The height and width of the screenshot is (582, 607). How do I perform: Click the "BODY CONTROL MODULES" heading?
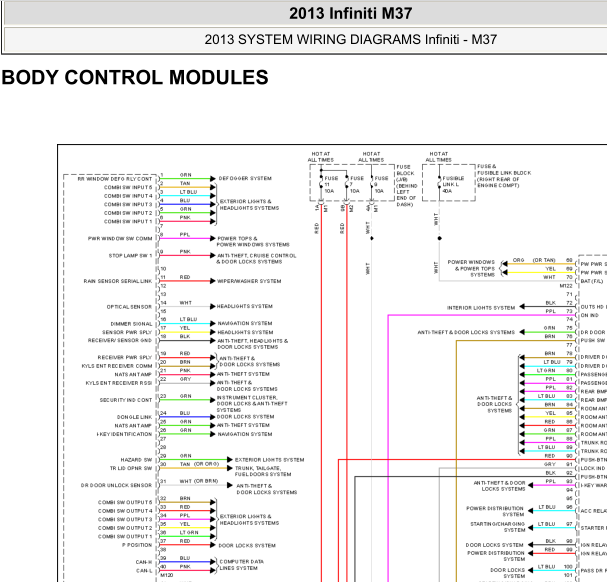135,77
